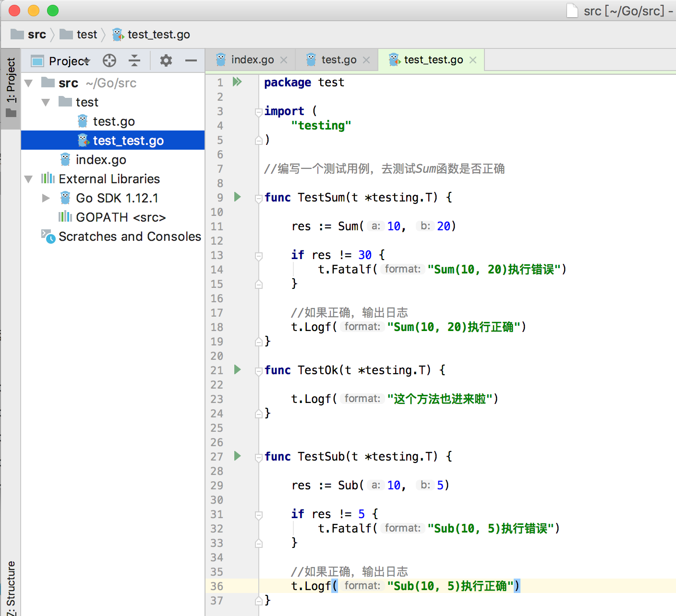Open test.go from the project tree
Image resolution: width=676 pixels, height=616 pixels.
[114, 121]
